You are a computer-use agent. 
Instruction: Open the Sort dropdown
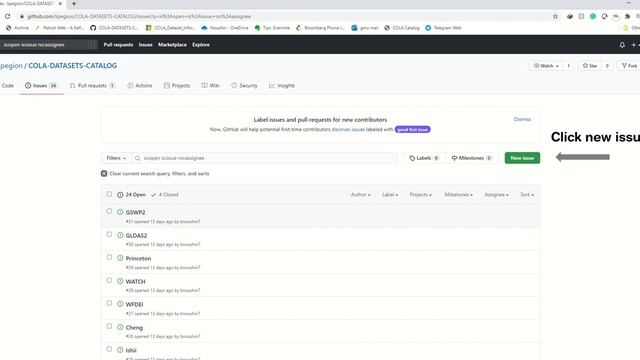pos(527,195)
